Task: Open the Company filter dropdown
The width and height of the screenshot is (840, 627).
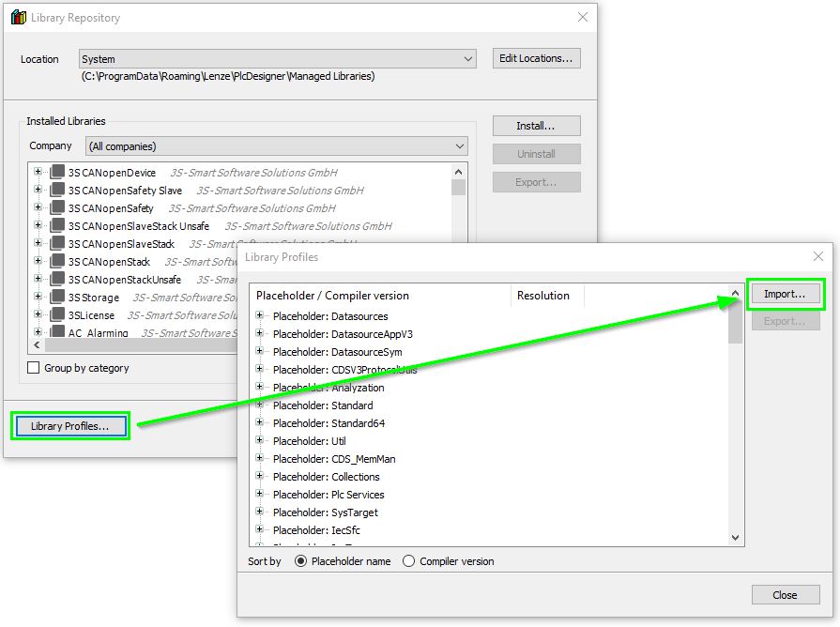Action: point(277,146)
